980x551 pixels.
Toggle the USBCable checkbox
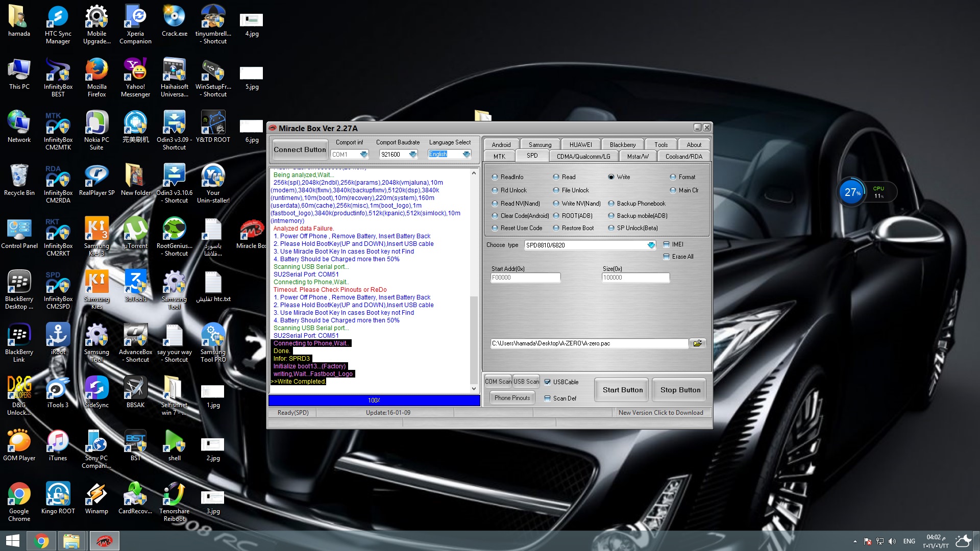[x=548, y=382]
